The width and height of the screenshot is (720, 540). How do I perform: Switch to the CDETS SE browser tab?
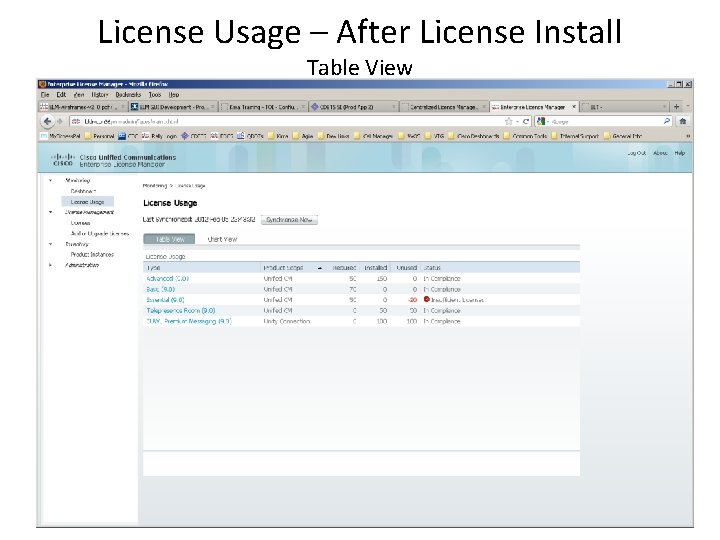pyautogui.click(x=353, y=107)
